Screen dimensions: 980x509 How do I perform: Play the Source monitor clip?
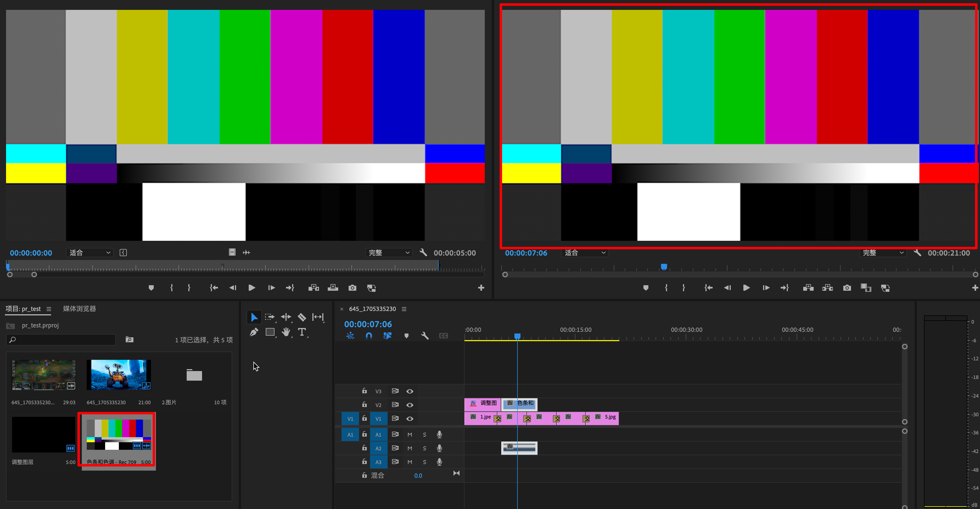pyautogui.click(x=251, y=288)
